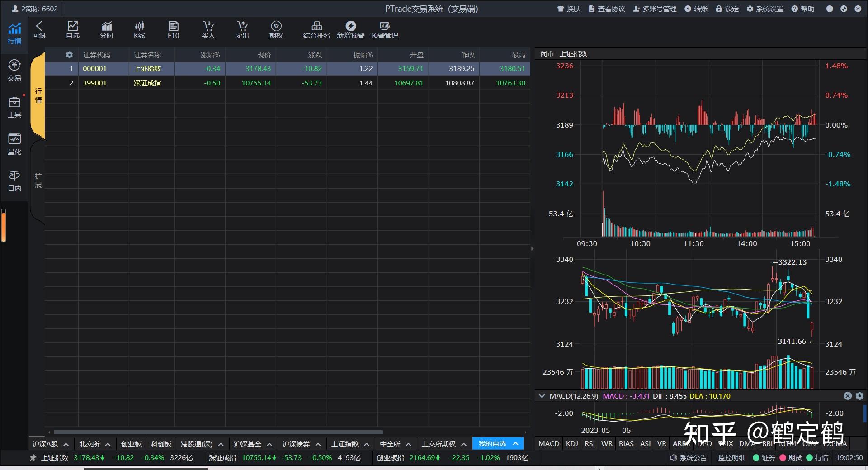The height and width of the screenshot is (470, 868).
Task: Open the 量化 quant section in sidebar
Action: [x=14, y=144]
